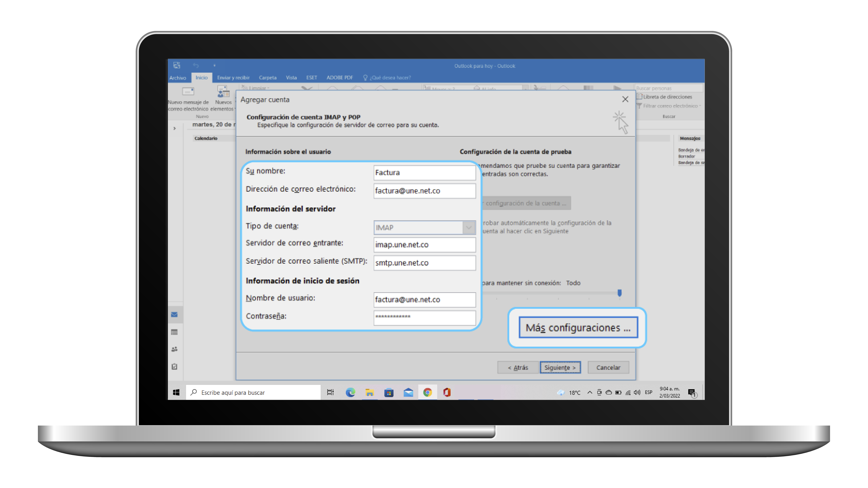The height and width of the screenshot is (488, 868).
Task: Click the Siguiente button
Action: click(560, 367)
